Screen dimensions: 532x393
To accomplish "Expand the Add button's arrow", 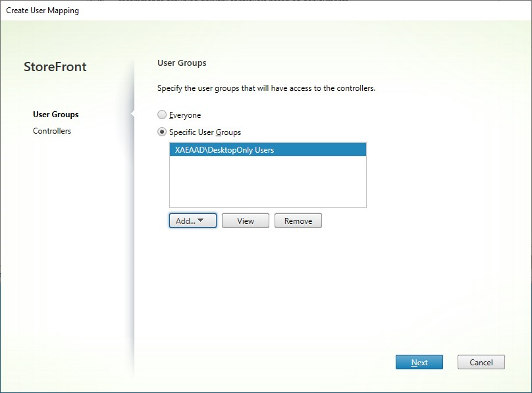I will pyautogui.click(x=203, y=221).
